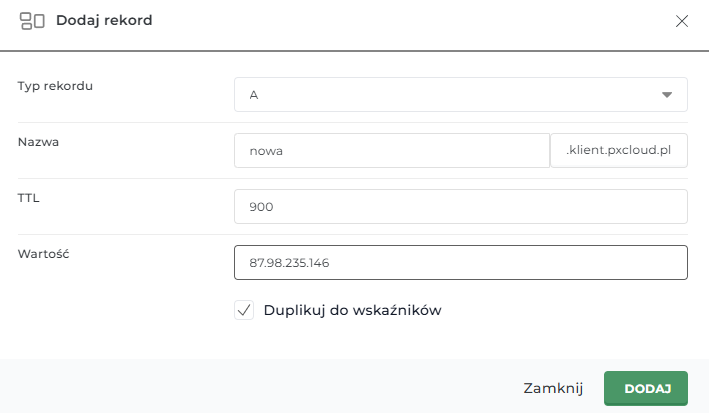The width and height of the screenshot is (709, 413).
Task: Click the record type dropdown arrow
Action: [667, 95]
